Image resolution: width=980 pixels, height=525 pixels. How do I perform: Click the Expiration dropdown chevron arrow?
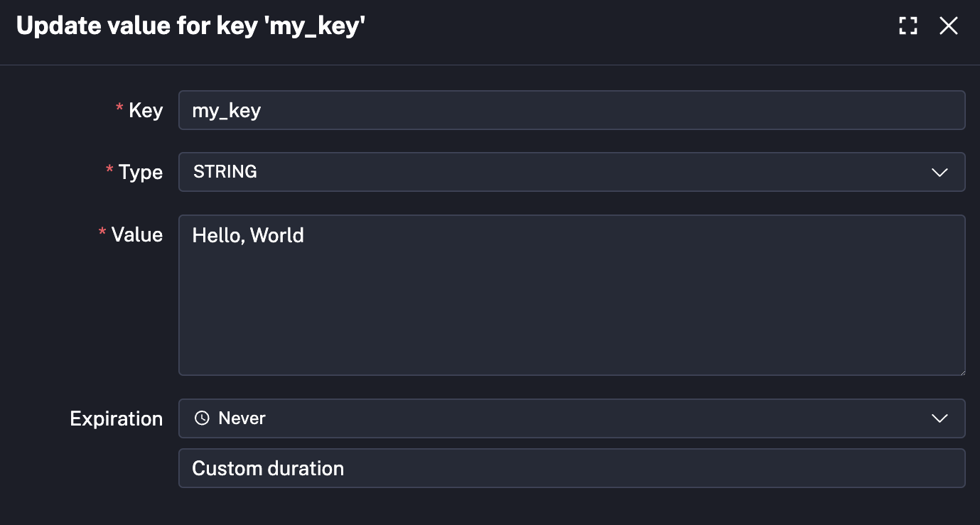939,418
